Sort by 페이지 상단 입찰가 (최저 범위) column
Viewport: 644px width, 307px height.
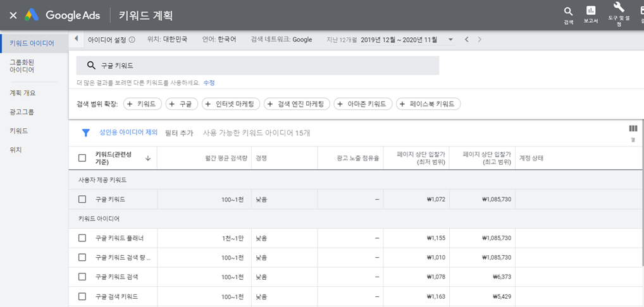(421, 158)
